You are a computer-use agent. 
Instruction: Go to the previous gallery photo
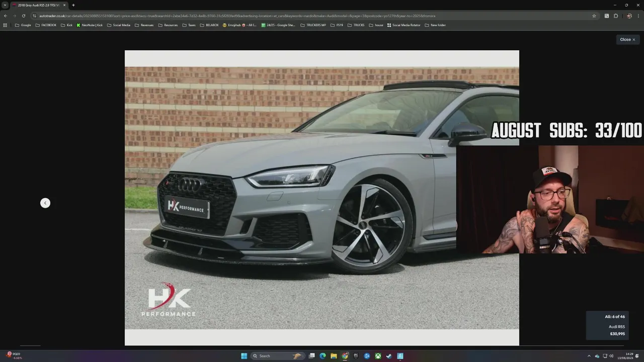pyautogui.click(x=45, y=203)
